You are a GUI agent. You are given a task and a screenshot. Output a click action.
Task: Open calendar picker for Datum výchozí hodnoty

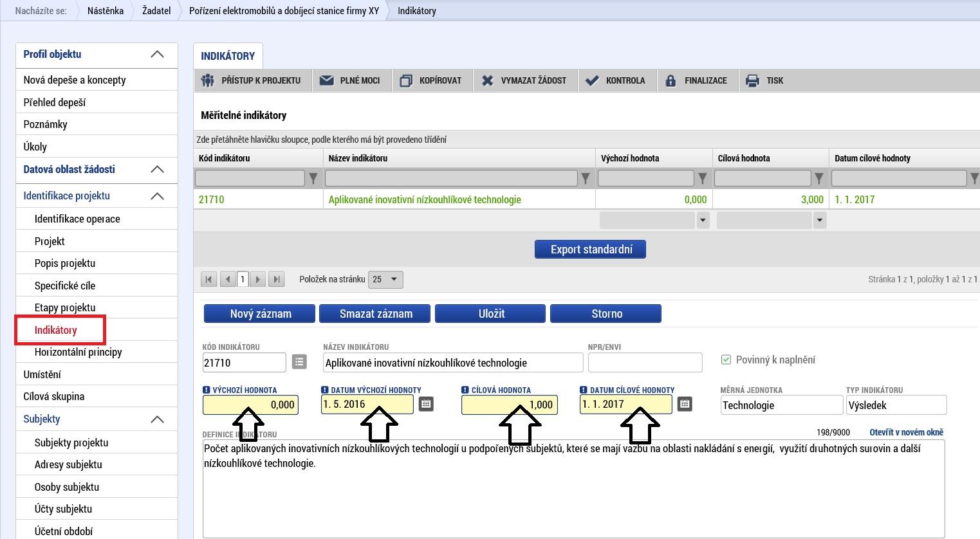click(x=426, y=404)
